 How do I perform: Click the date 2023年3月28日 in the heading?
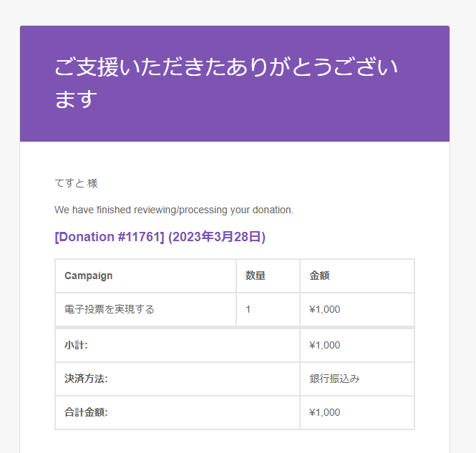click(217, 237)
